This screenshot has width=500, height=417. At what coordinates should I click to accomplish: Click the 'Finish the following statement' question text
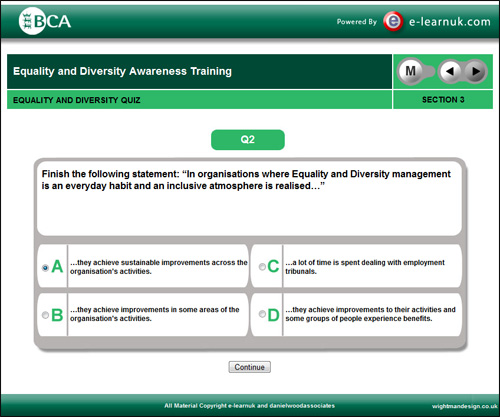(246, 180)
